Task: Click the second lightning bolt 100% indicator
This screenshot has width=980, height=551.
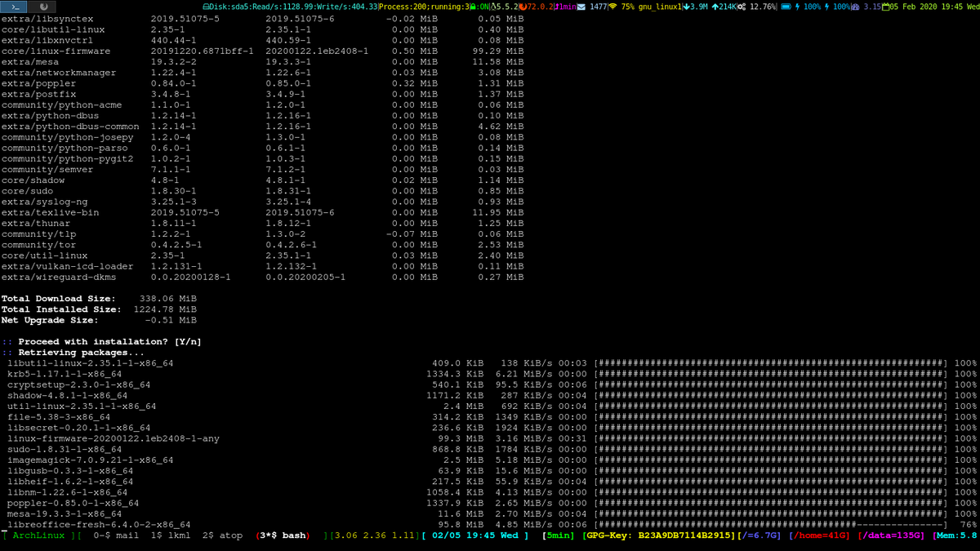Action: [826, 7]
